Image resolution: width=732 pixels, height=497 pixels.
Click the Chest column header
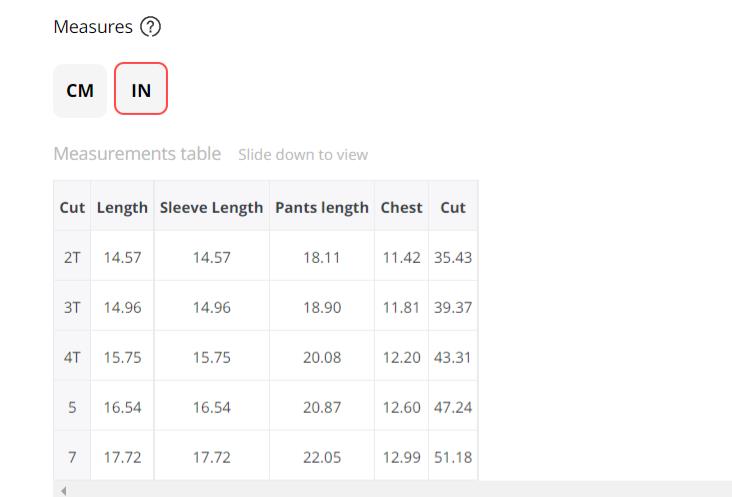tap(402, 208)
